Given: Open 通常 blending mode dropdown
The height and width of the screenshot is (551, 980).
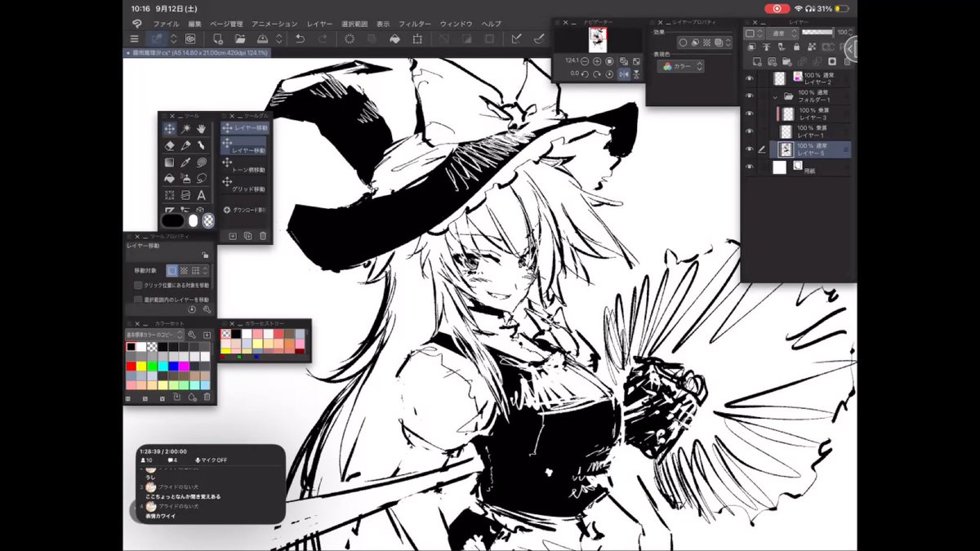Looking at the screenshot, I should (782, 33).
